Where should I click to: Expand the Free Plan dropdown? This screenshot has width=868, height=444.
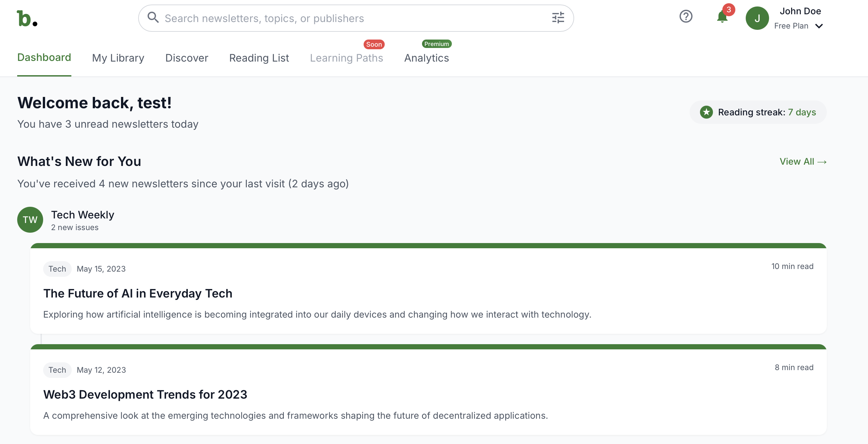point(799,26)
